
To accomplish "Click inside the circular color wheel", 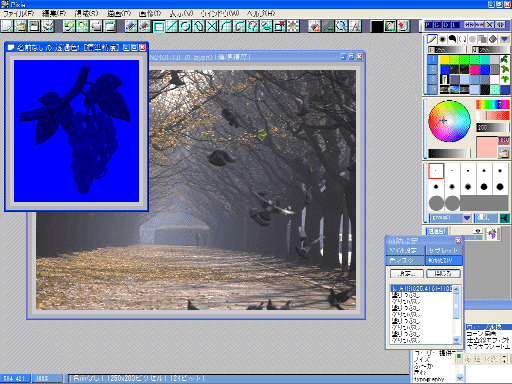I will coord(449,121).
